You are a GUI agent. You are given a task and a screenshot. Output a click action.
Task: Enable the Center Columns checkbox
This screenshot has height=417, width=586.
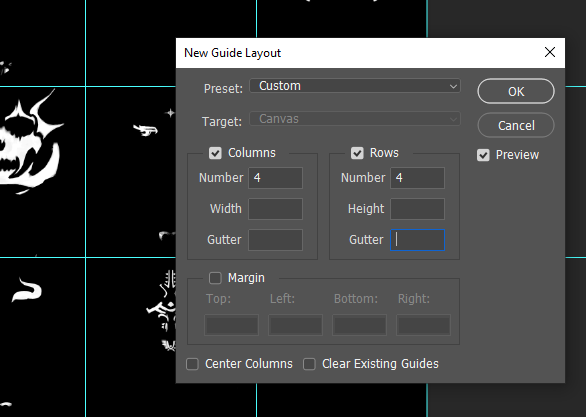[192, 364]
